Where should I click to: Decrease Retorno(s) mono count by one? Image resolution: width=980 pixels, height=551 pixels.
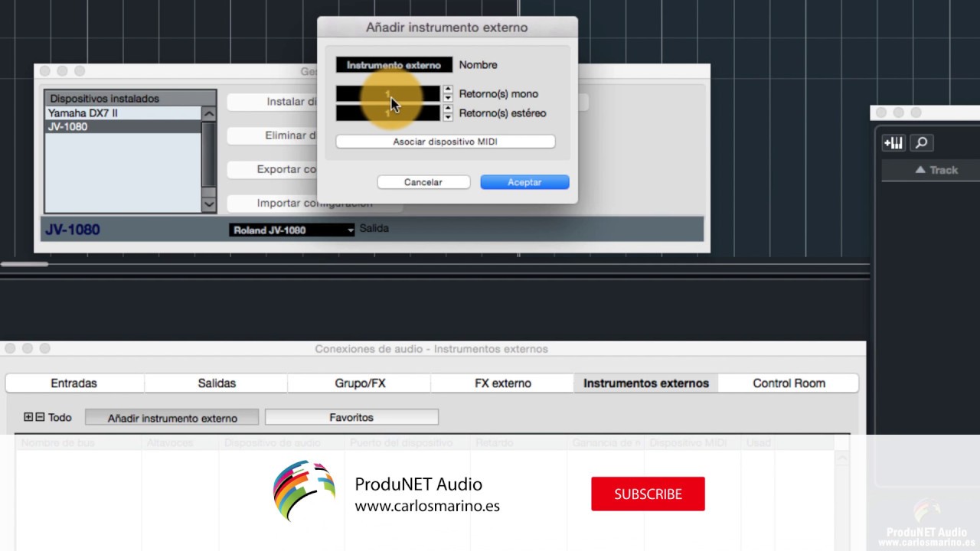tap(448, 98)
